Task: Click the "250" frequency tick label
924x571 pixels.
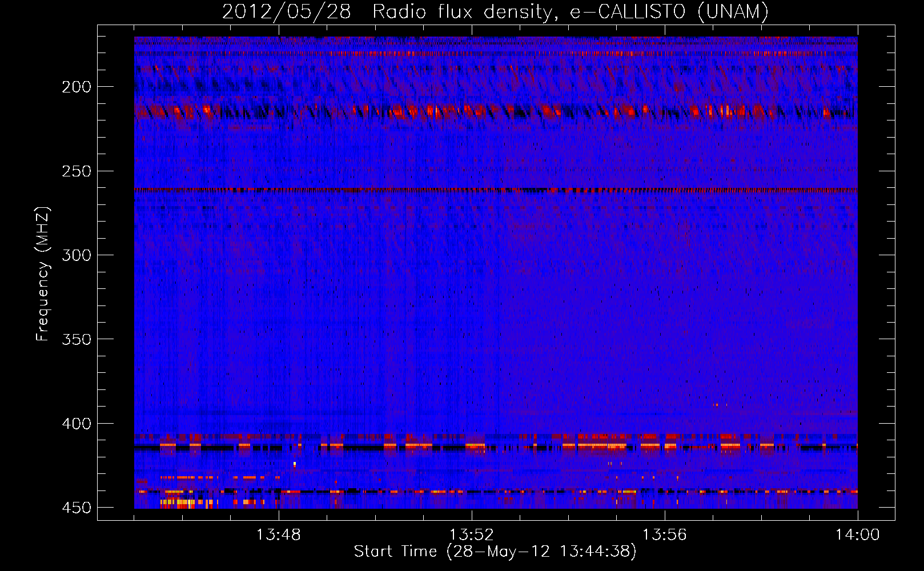Action: pos(76,171)
